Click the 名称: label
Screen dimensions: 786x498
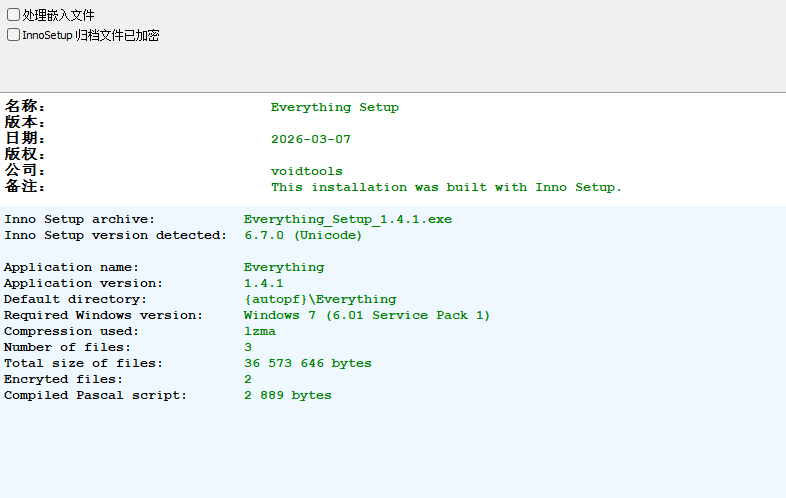pos(25,106)
